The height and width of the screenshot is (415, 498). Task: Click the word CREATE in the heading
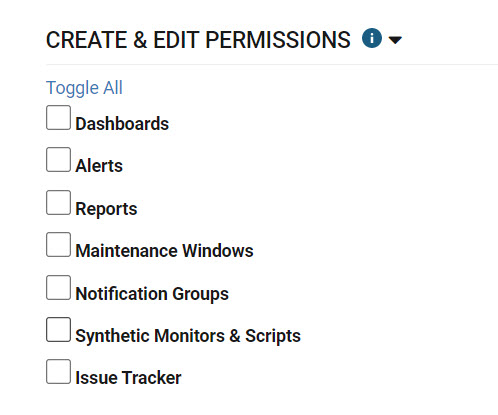click(x=87, y=40)
